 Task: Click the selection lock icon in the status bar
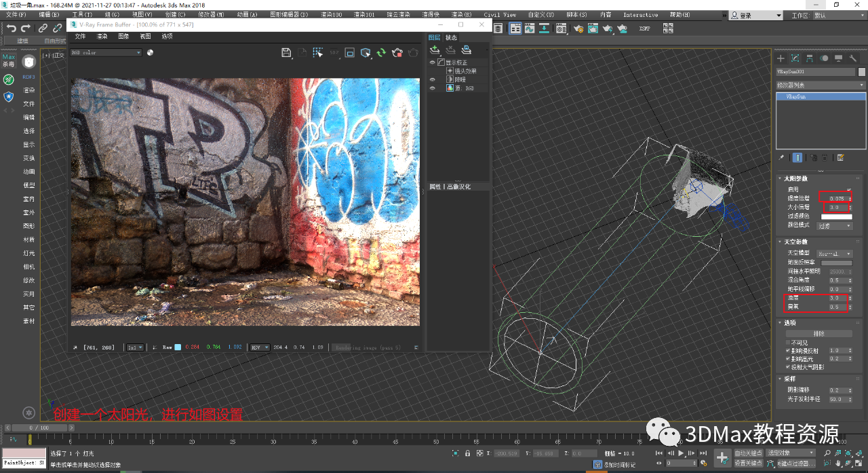467,453
